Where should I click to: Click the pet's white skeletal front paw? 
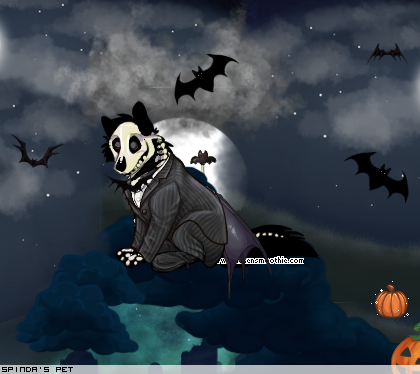click(130, 257)
